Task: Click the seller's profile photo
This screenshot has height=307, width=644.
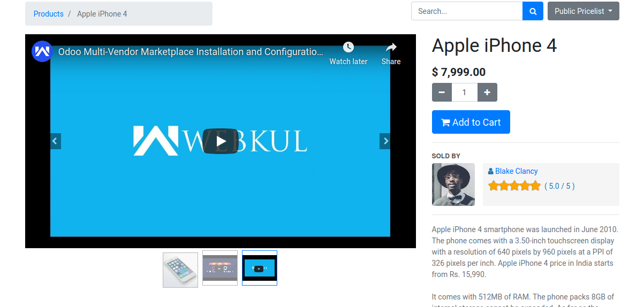Action: tap(453, 185)
